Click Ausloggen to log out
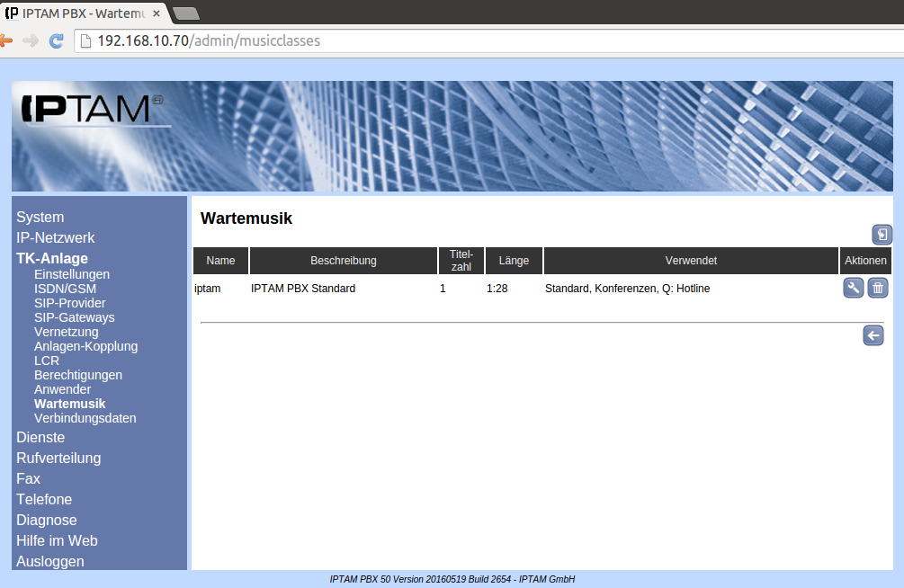 pos(50,561)
